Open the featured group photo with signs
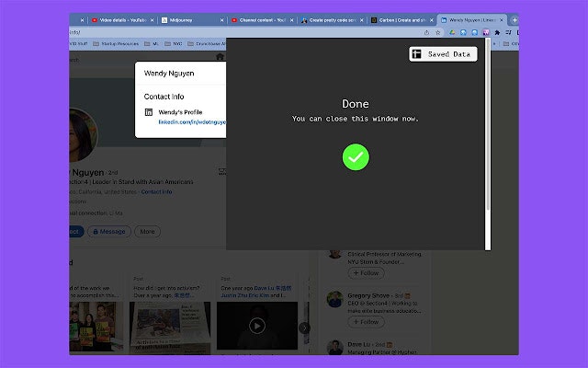This screenshot has height=368, width=588. pos(96,328)
